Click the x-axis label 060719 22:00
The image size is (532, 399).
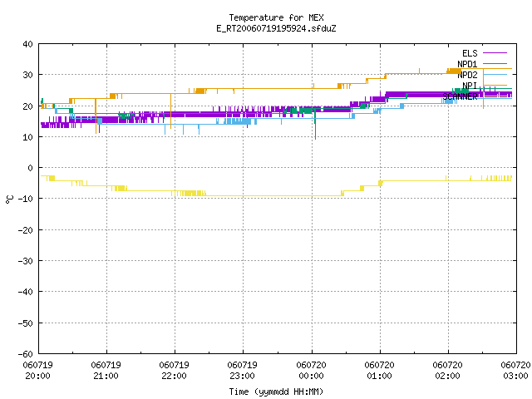point(174,370)
